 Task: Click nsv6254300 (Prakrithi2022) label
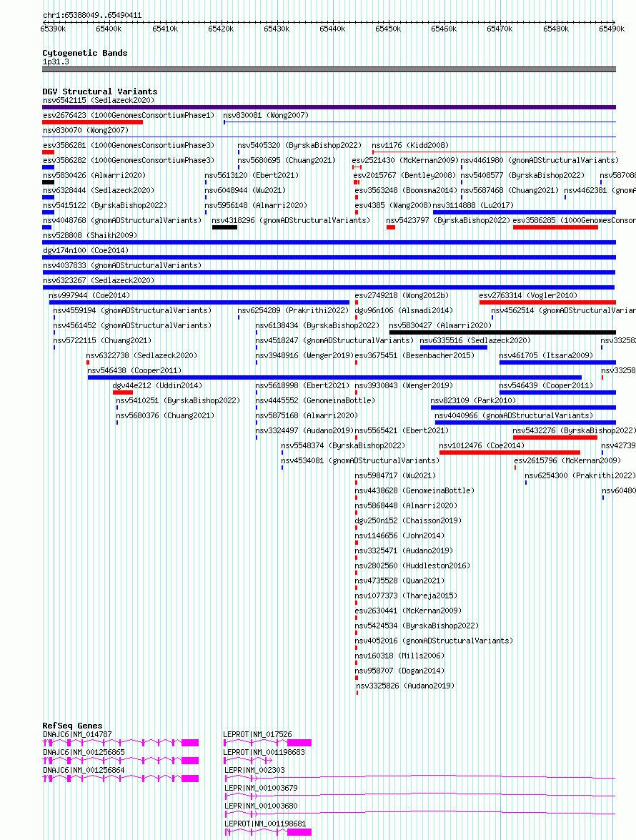click(x=580, y=475)
